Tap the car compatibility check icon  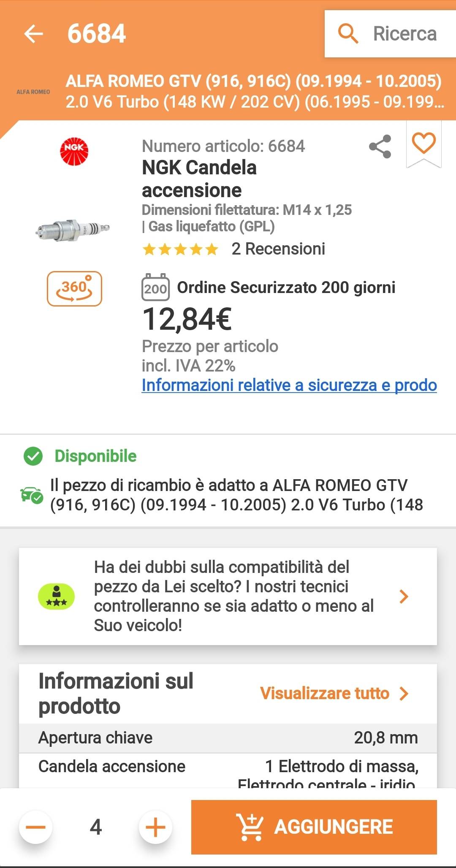[x=32, y=495]
